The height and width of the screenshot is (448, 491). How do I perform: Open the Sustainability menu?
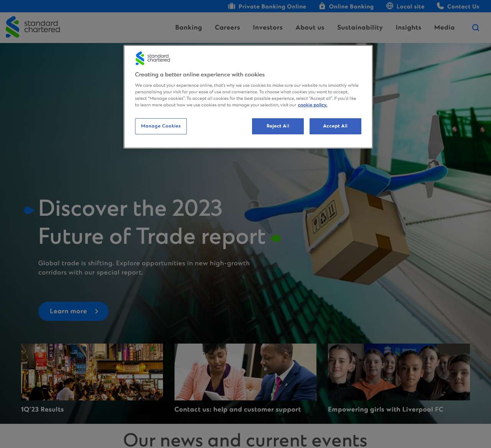360,28
